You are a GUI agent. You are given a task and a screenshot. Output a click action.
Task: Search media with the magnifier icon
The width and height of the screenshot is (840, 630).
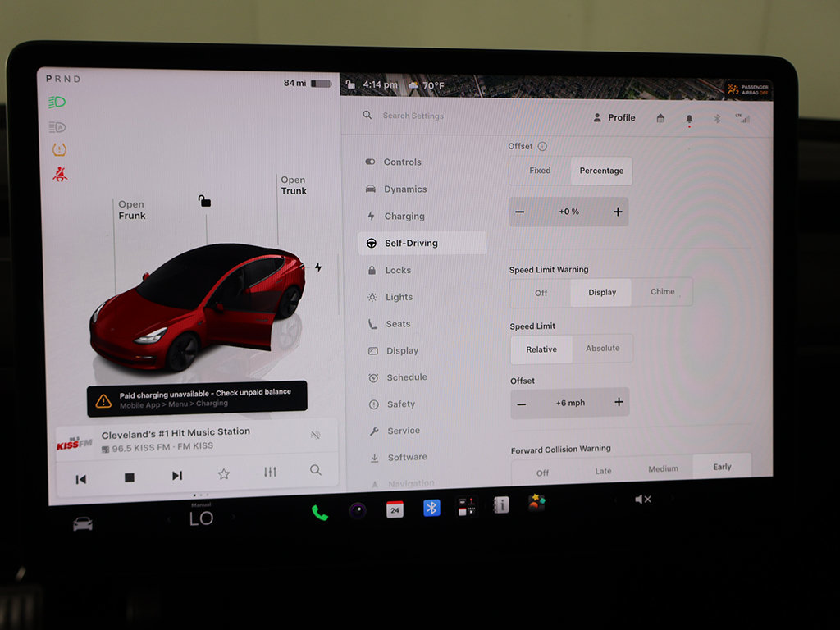(x=316, y=470)
